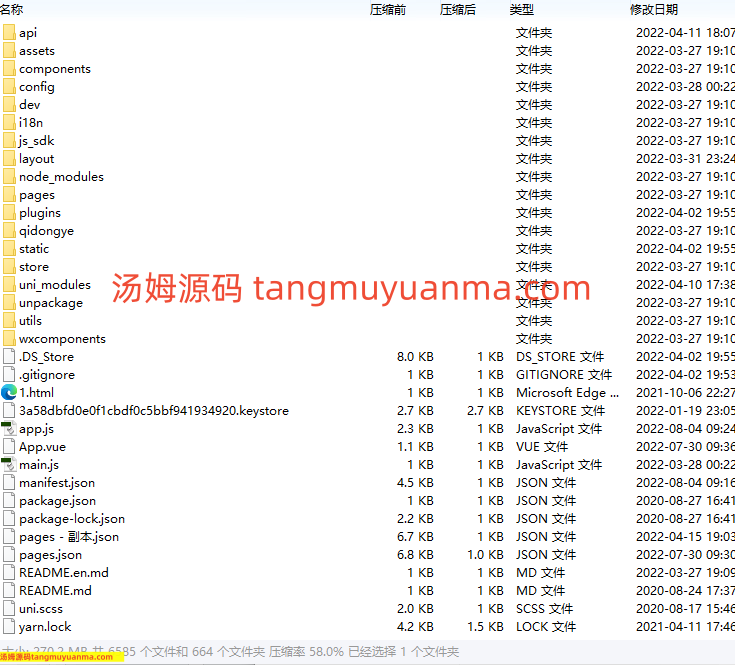Sort by 压缩前 column header
The width and height of the screenshot is (735, 665).
tap(388, 9)
